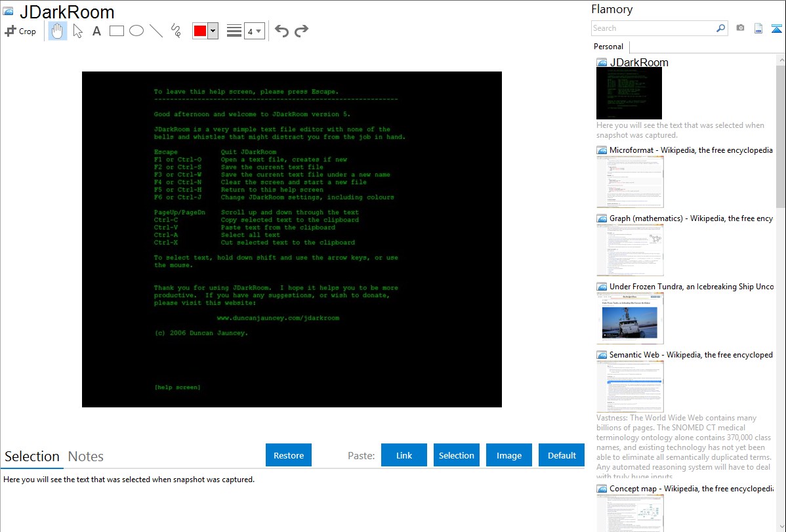Image resolution: width=786 pixels, height=532 pixels.
Task: Click the Link paste button
Action: point(404,455)
